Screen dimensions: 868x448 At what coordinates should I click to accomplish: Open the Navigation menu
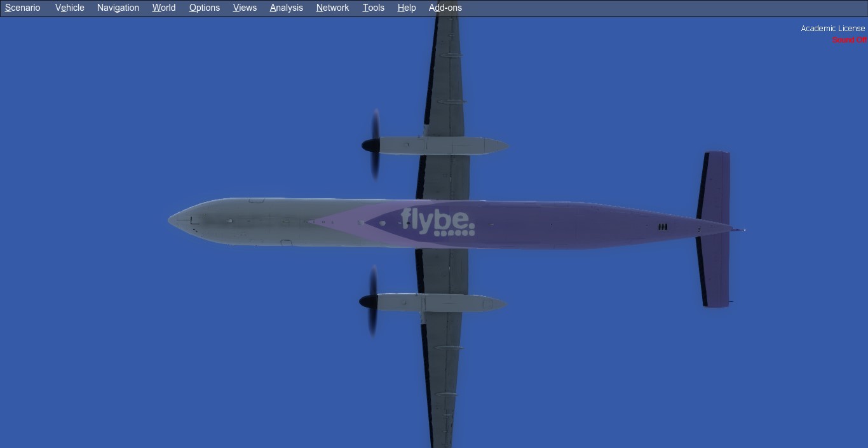pyautogui.click(x=118, y=8)
